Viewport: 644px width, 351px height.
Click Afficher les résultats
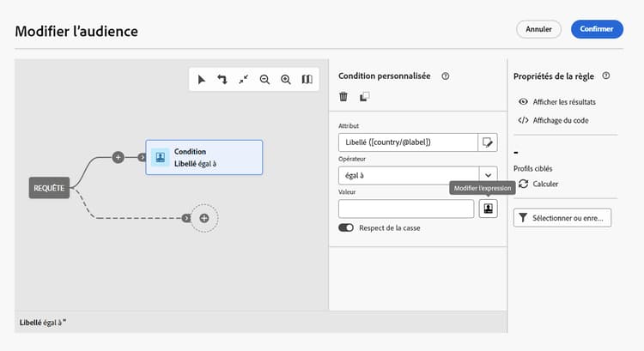[563, 101]
